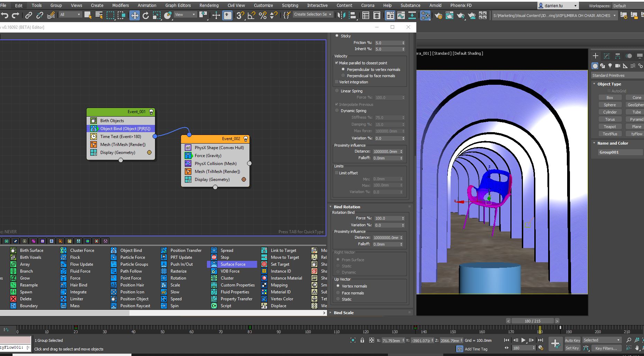This screenshot has width=644, height=356.
Task: Enable Verlet integration checkbox
Action: (337, 82)
